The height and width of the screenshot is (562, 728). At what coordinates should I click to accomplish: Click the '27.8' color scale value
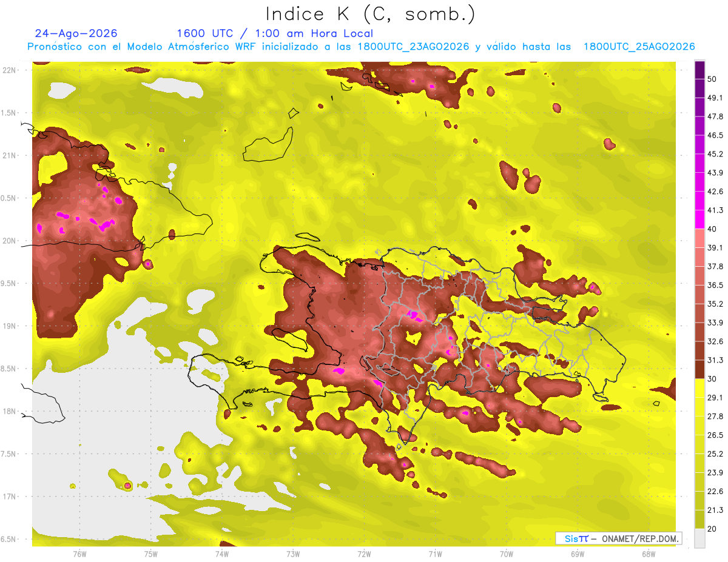coord(715,416)
